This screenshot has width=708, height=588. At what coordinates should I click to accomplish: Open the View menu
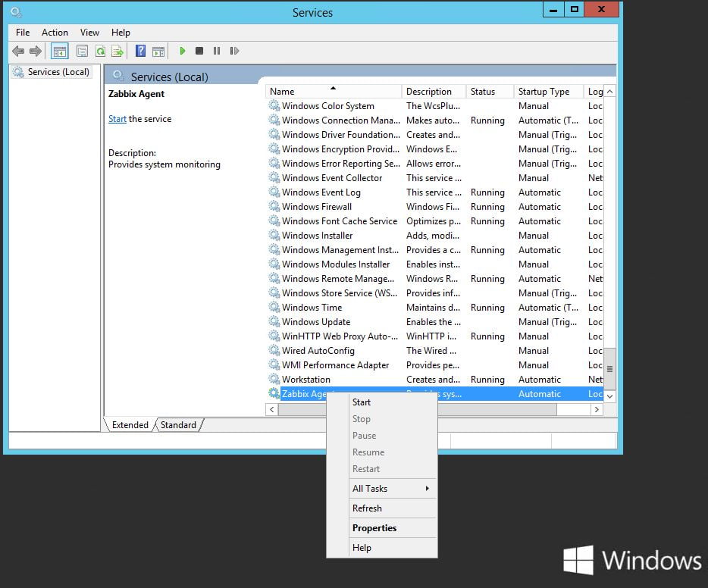tap(89, 33)
